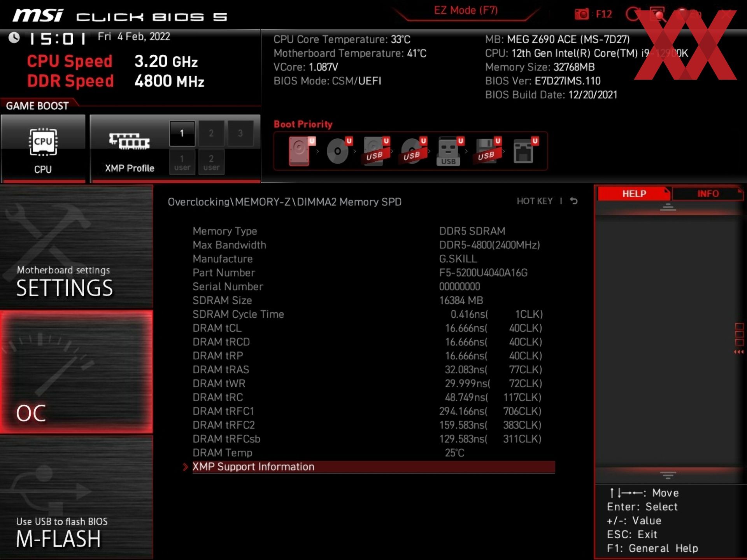The image size is (747, 560).
Task: Click the help panel bottom scroll handle
Action: pos(668,475)
